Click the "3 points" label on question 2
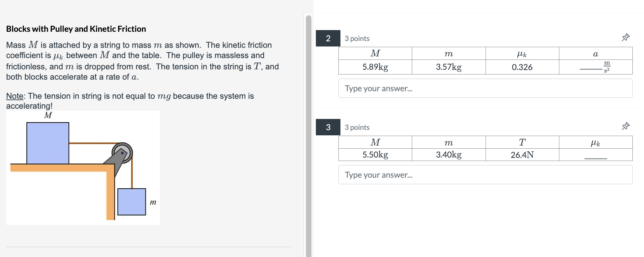Image resolution: width=644 pixels, height=257 pixels. pyautogui.click(x=357, y=39)
